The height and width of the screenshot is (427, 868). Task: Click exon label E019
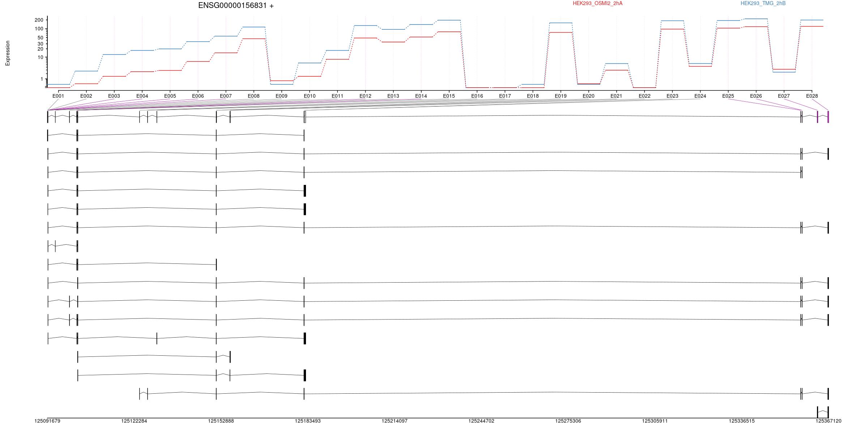(x=561, y=96)
